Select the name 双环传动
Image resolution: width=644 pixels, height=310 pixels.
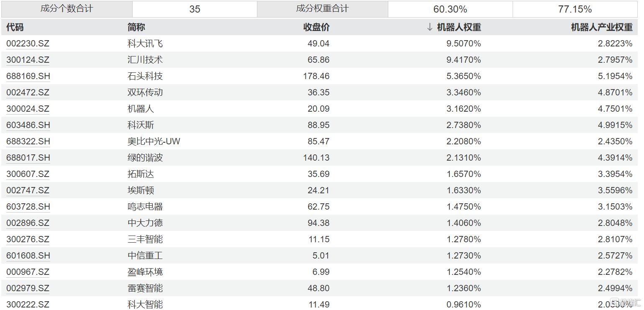(145, 92)
